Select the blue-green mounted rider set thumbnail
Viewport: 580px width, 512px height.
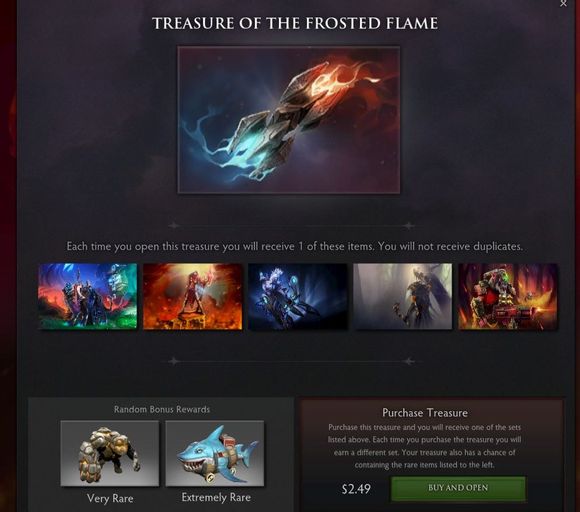click(x=88, y=296)
